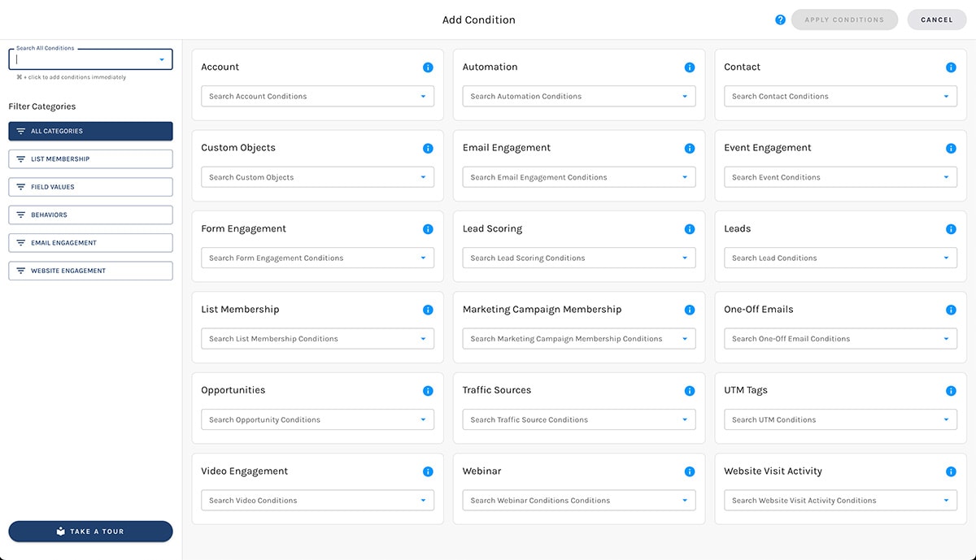Select the List Membership filter category

[x=89, y=158]
